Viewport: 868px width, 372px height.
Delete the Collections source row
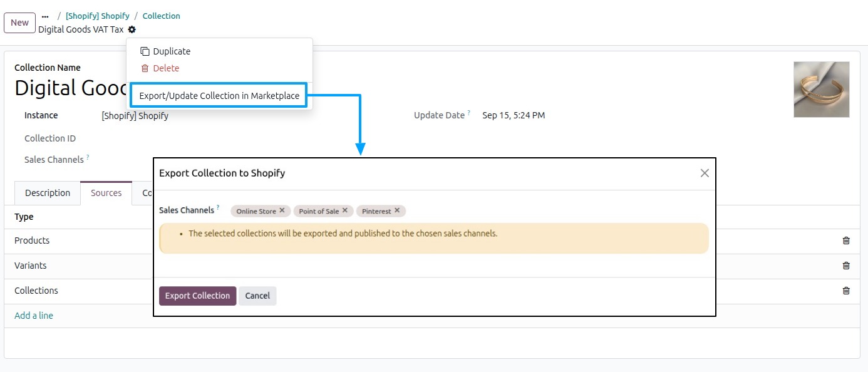(x=846, y=291)
